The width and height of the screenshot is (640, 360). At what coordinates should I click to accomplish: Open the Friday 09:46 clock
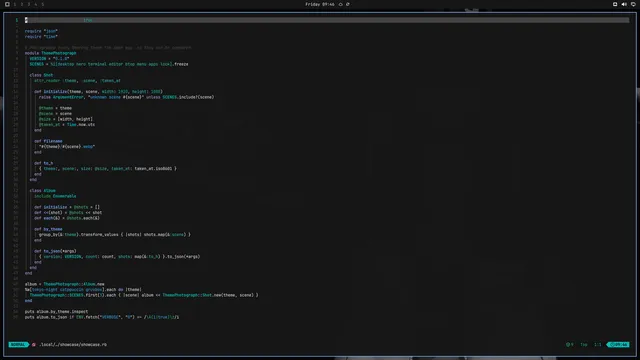(320, 4)
